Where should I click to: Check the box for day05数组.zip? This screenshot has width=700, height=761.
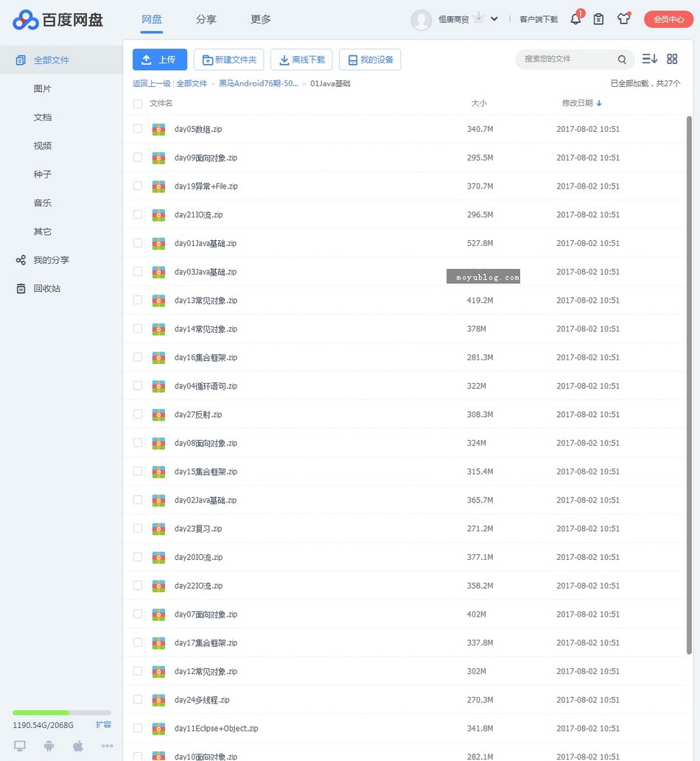138,129
